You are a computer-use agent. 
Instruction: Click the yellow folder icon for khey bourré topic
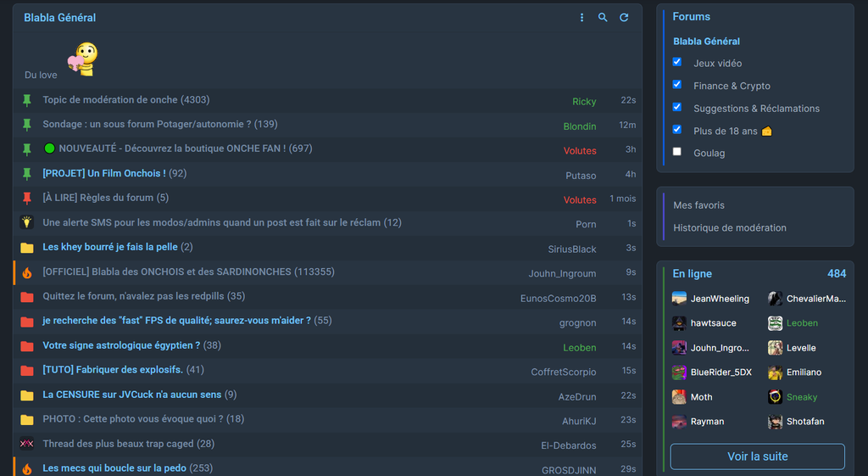click(26, 248)
